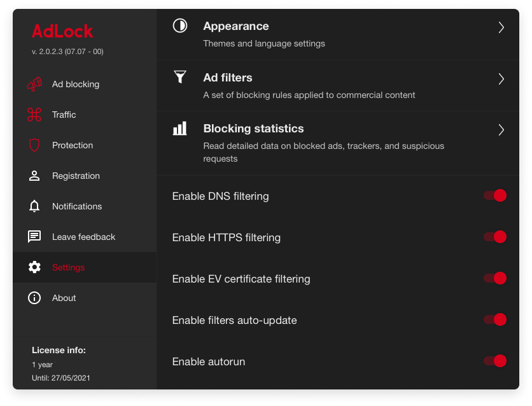Click the About info icon
Image resolution: width=532 pixels, height=406 pixels.
pos(34,298)
